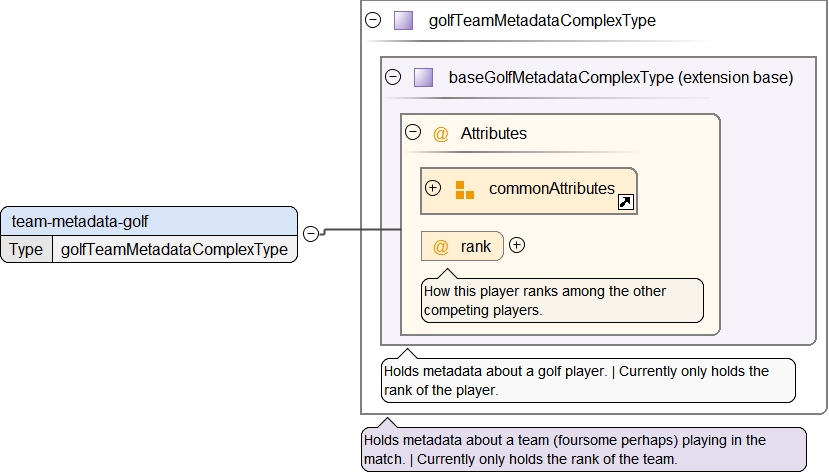This screenshot has height=475, width=829.
Task: Click the purple baseGolfMetadataComplexType type icon
Action: point(423,78)
